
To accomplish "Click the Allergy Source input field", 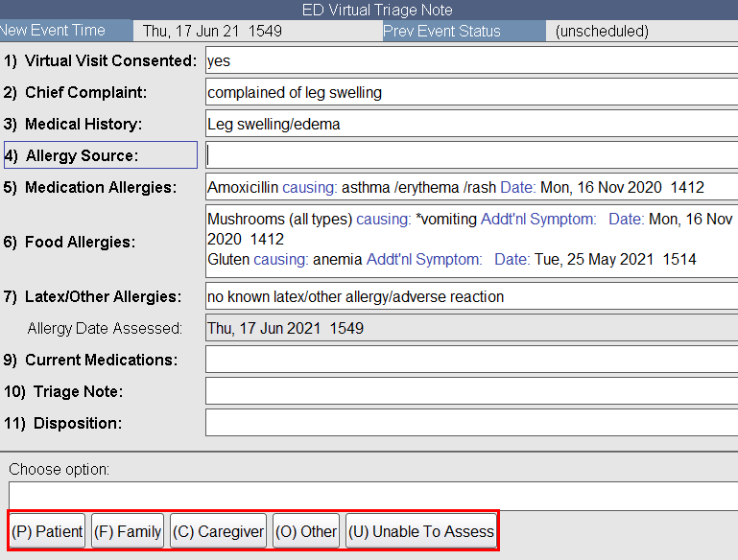I will 470,155.
